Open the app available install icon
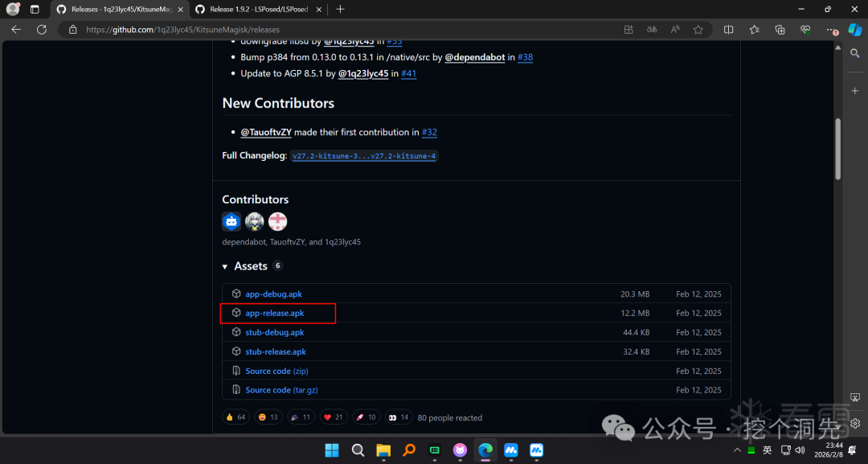Image resolution: width=868 pixels, height=464 pixels. tap(628, 29)
